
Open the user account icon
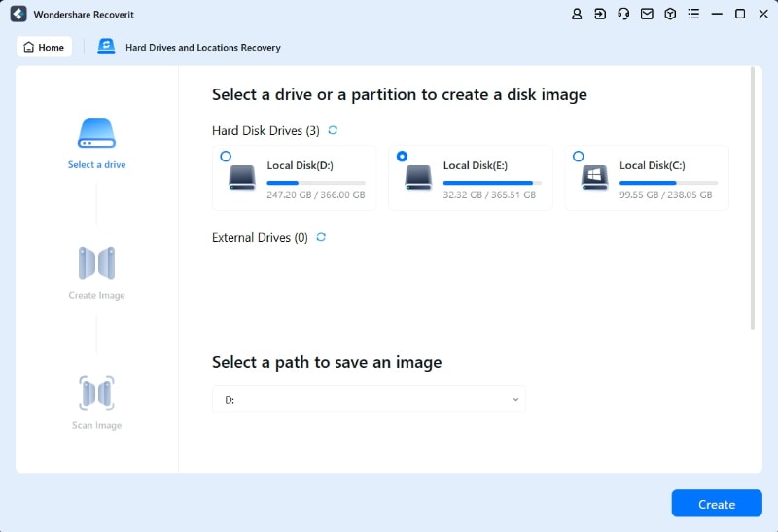(x=577, y=14)
